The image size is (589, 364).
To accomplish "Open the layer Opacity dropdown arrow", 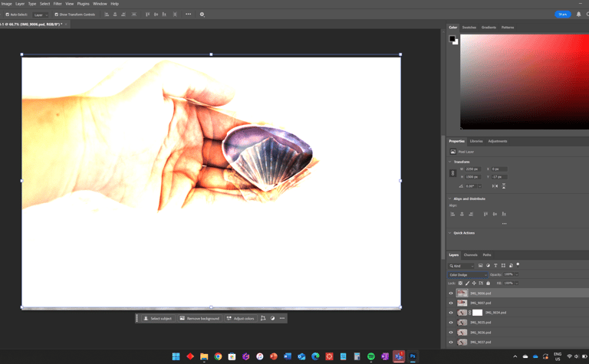I will point(517,274).
